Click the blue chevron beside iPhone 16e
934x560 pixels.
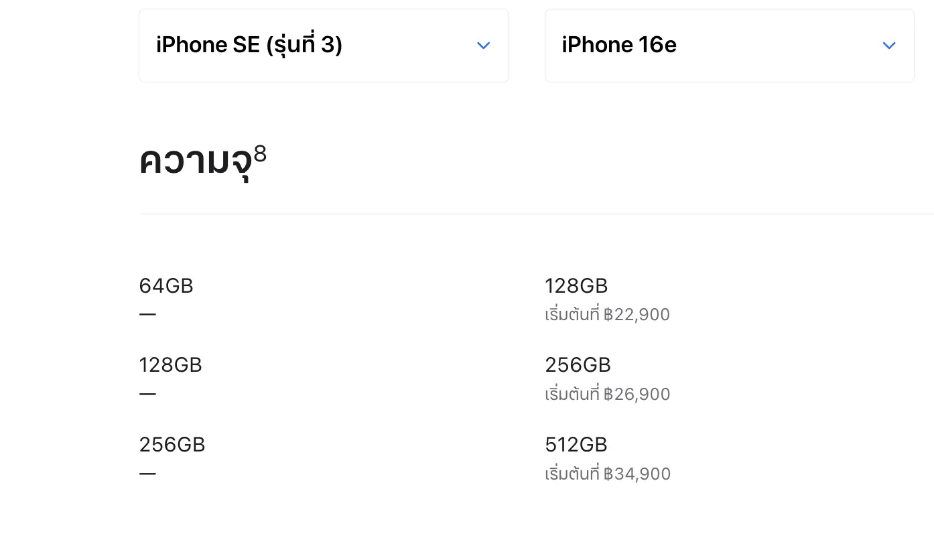(888, 46)
